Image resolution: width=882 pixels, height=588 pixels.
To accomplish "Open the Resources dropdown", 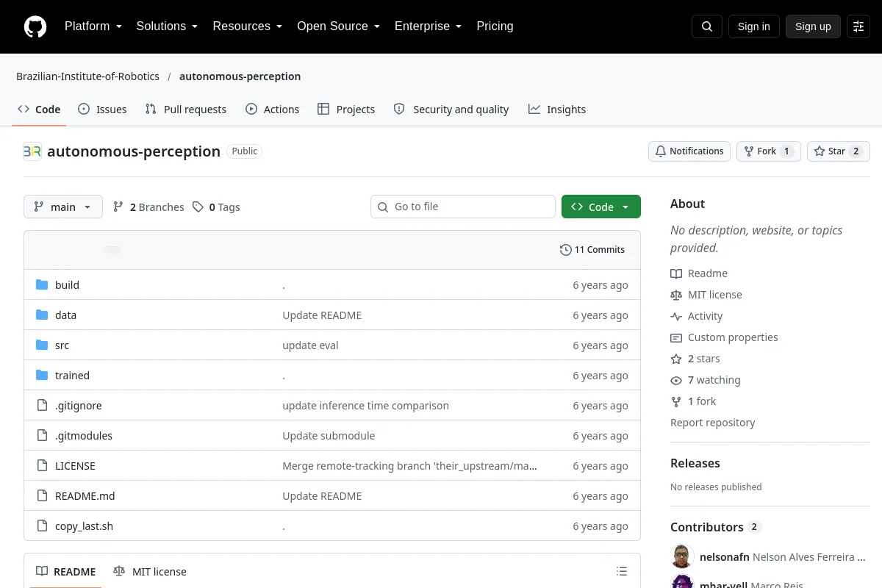I will (248, 26).
